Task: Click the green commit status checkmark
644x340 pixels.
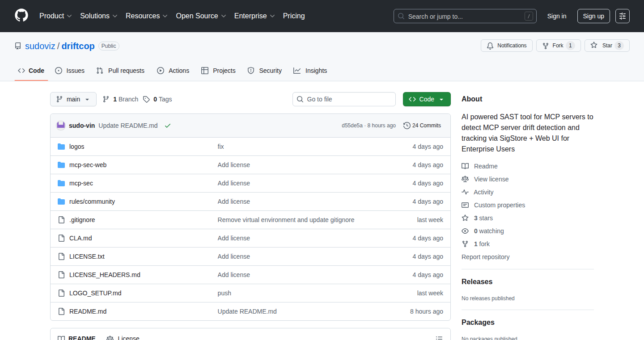Action: click(x=168, y=126)
